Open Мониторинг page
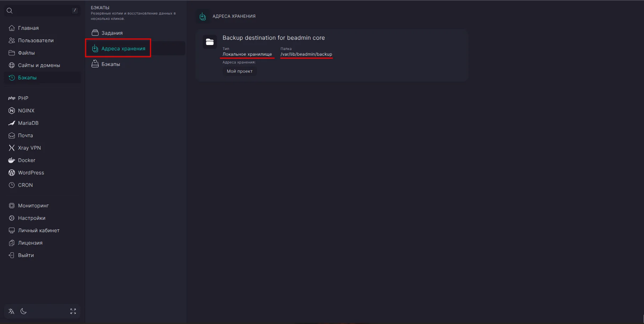Viewport: 644px width, 324px height. coord(33,206)
